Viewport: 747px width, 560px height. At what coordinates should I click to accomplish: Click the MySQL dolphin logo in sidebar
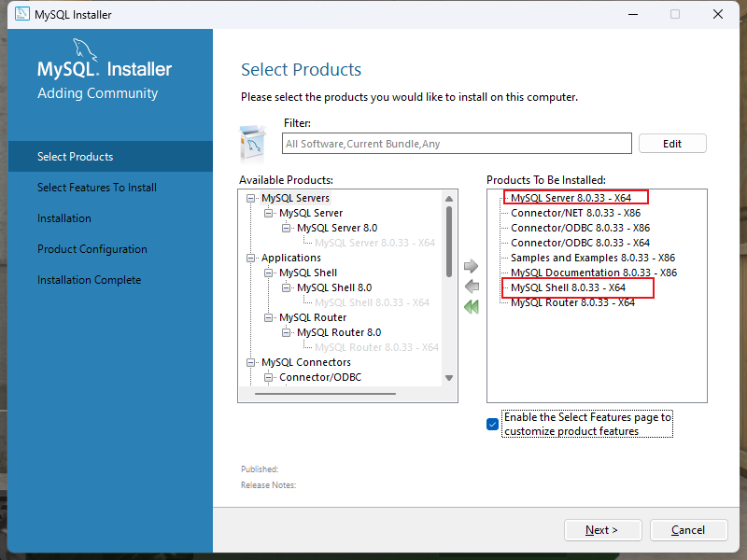pyautogui.click(x=84, y=49)
